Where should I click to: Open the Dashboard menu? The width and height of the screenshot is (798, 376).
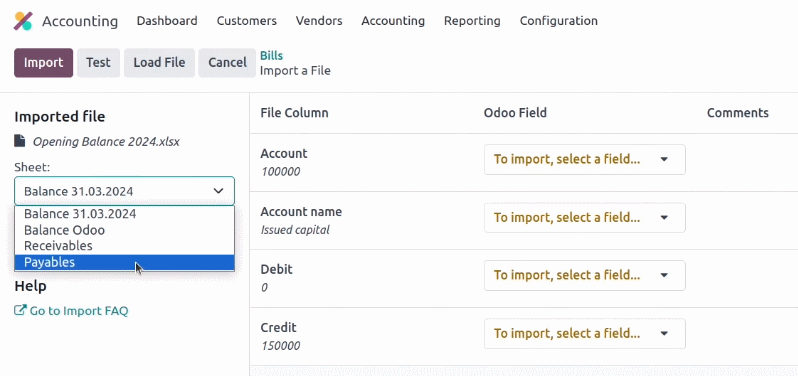coord(167,21)
